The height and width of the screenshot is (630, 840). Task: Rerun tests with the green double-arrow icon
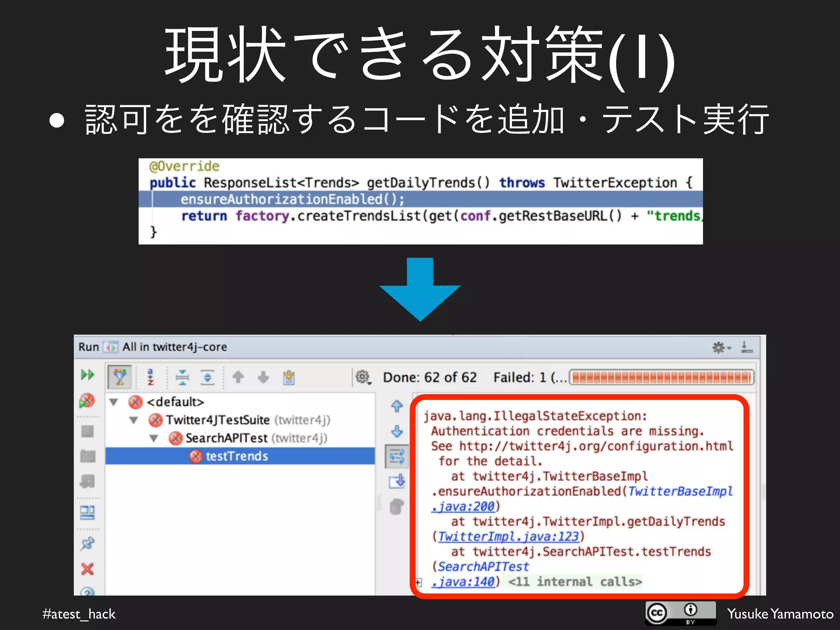[87, 374]
